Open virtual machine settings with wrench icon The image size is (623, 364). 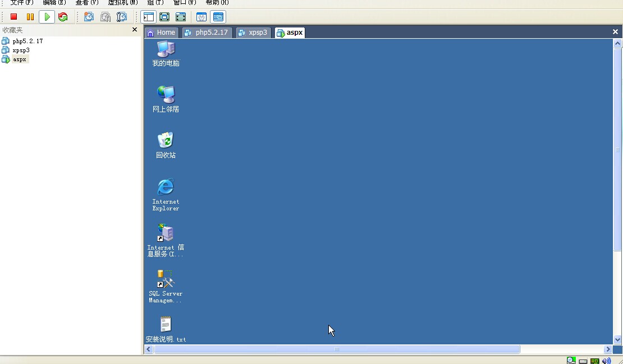(x=201, y=17)
